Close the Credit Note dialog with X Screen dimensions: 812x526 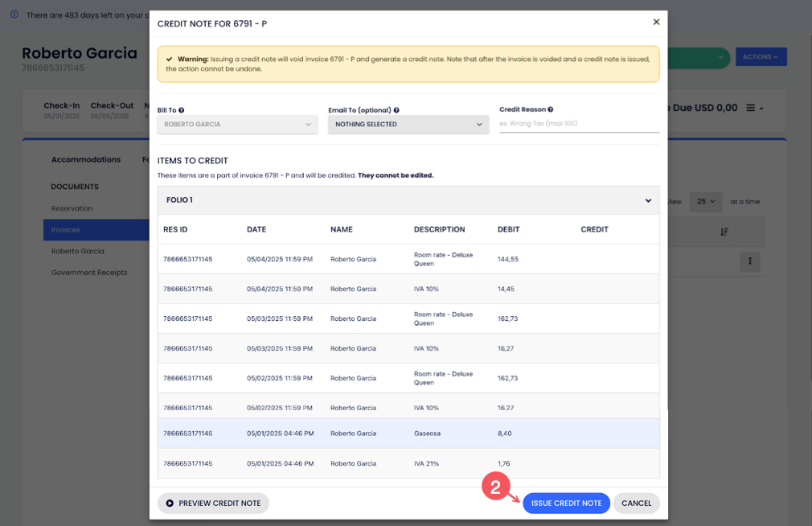click(x=656, y=22)
